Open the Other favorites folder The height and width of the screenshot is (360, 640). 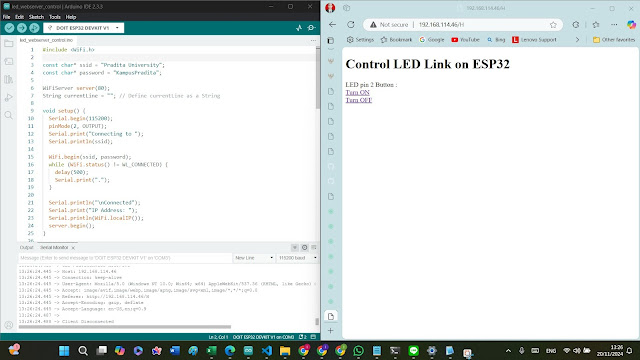click(x=614, y=40)
